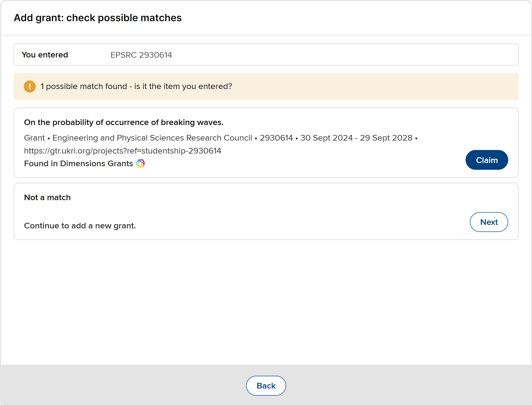Click "Engineering and Physical Sciences Research Council" funder
The height and width of the screenshot is (405, 532).
(152, 138)
